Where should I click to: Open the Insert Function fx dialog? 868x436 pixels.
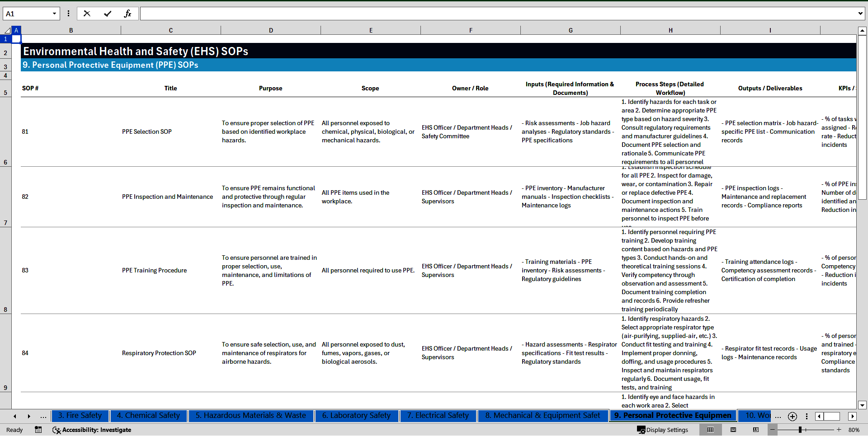click(x=127, y=14)
